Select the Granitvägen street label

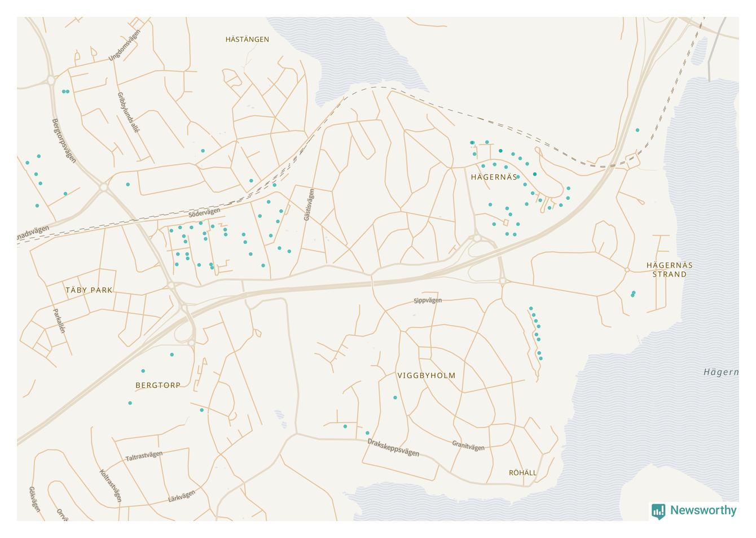pos(468,446)
